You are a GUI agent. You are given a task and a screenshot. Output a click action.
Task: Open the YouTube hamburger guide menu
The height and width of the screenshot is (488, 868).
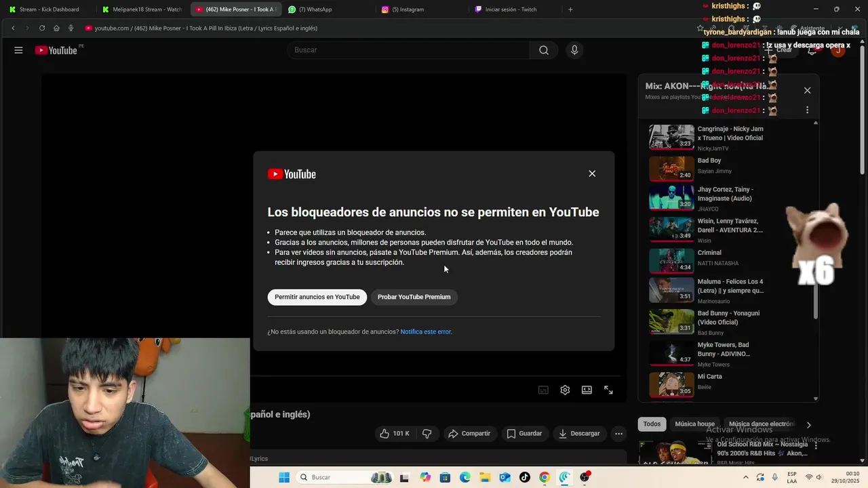[18, 50]
